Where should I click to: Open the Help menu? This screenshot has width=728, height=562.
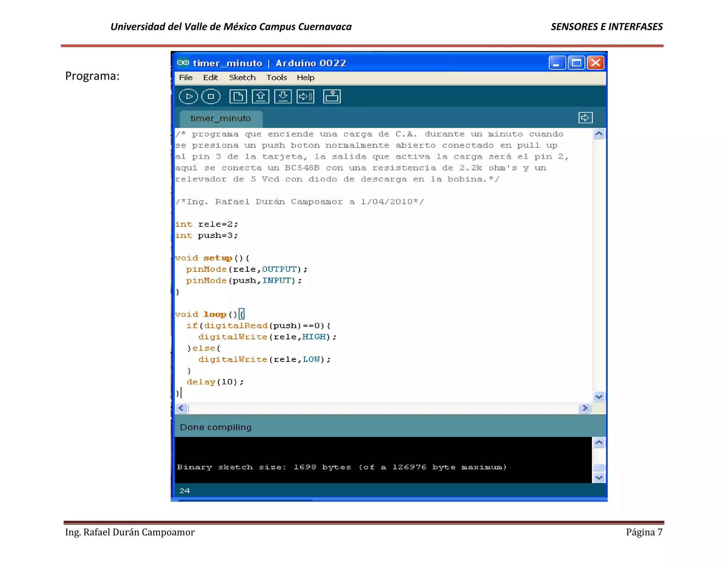pos(305,77)
